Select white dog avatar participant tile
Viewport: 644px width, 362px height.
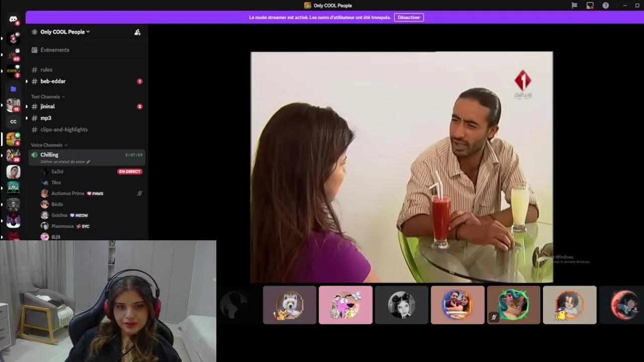(x=289, y=305)
